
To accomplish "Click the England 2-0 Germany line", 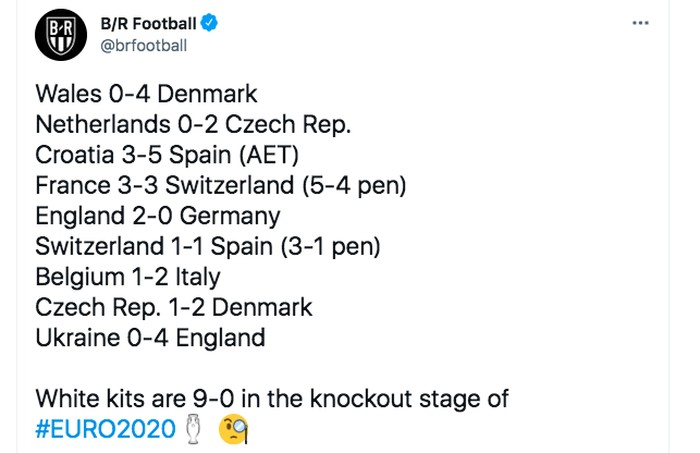I will click(157, 215).
